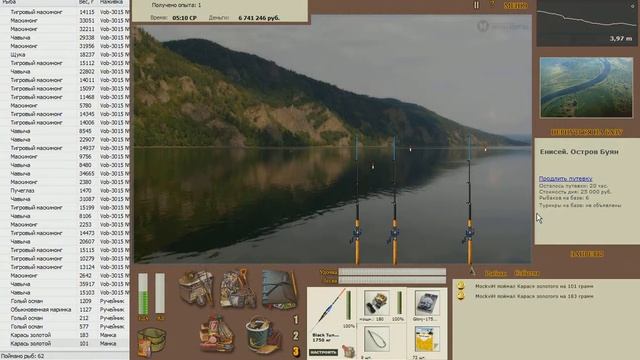This screenshot has width=640, height=360.
Task: Select the Голый осман 1209 row
Action: point(64,301)
